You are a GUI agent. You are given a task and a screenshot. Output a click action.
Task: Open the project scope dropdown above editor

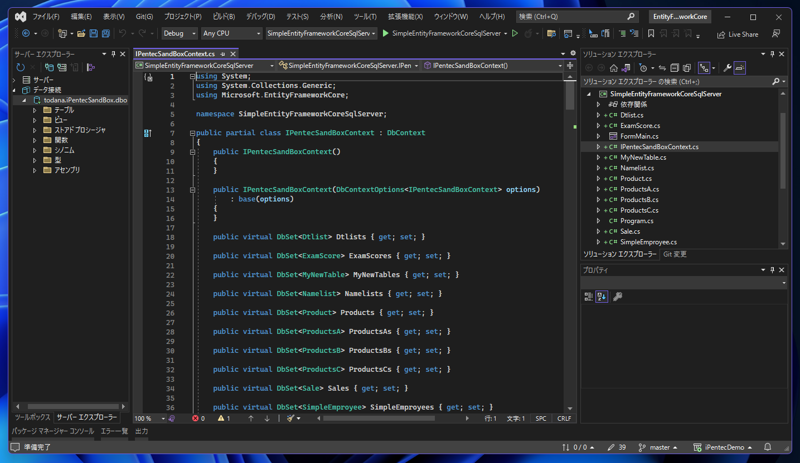pos(205,65)
